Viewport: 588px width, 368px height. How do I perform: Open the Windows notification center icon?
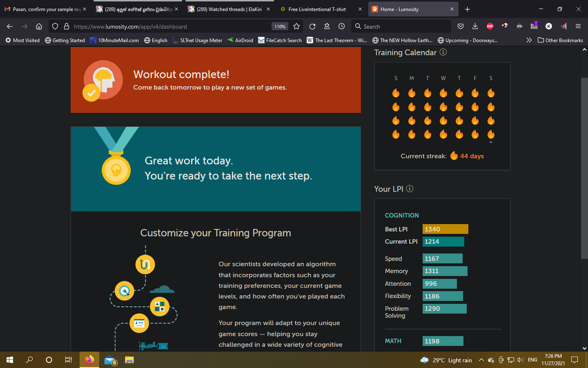[575, 360]
